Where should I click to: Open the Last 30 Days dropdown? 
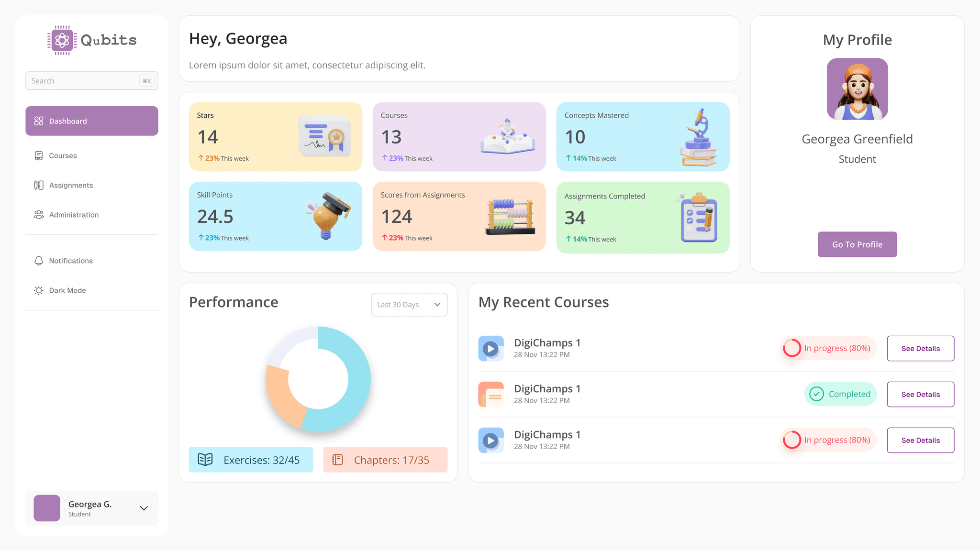click(x=409, y=305)
